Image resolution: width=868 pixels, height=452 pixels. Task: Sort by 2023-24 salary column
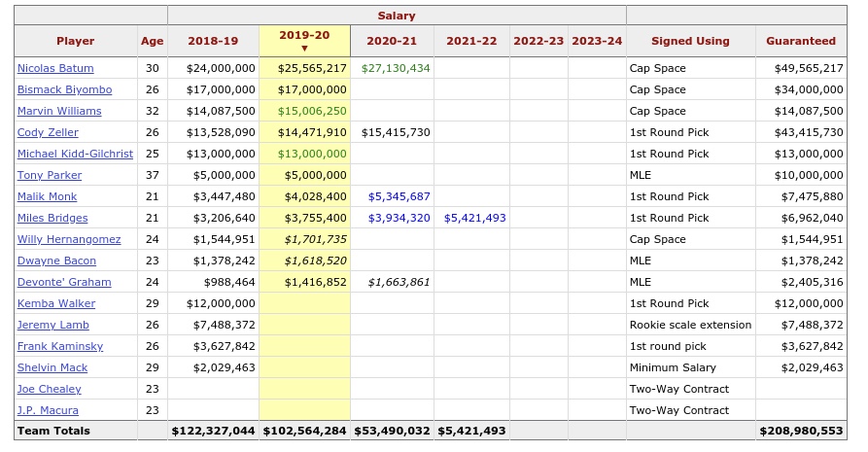(x=597, y=41)
